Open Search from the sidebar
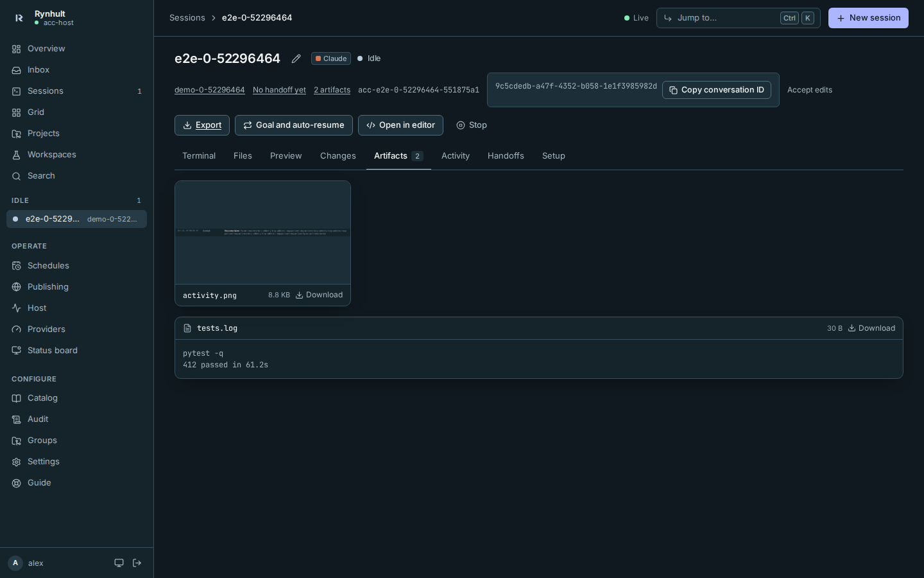The width and height of the screenshot is (924, 578). coord(76,176)
